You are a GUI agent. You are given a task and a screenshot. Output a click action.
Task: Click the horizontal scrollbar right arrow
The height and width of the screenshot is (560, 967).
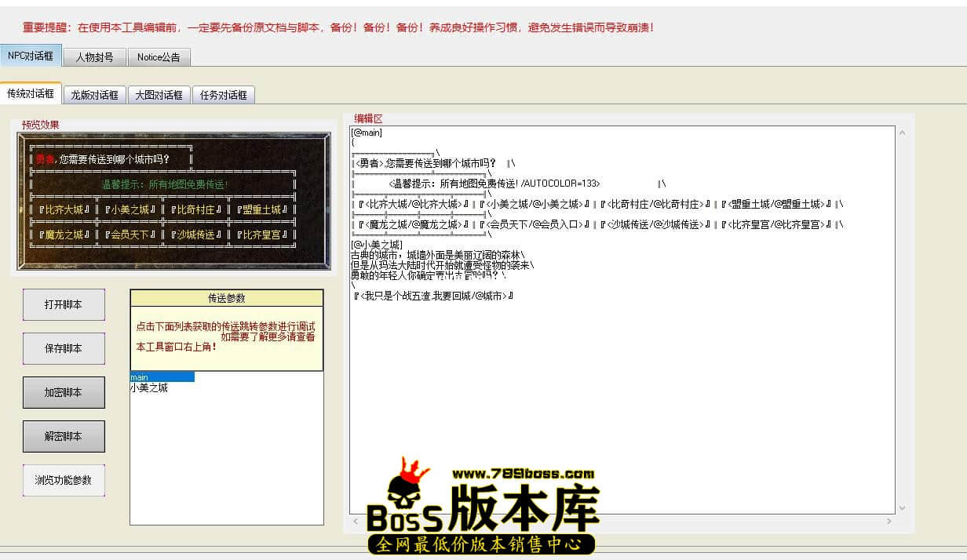click(889, 521)
